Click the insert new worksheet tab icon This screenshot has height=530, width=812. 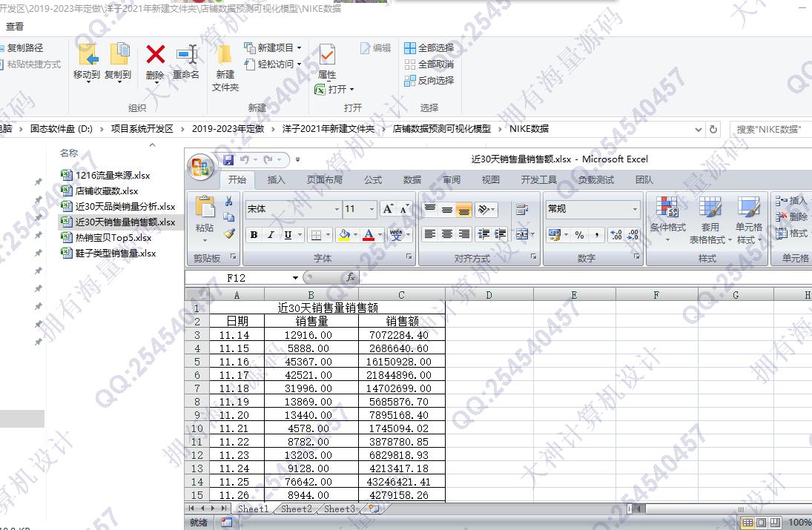(x=374, y=509)
